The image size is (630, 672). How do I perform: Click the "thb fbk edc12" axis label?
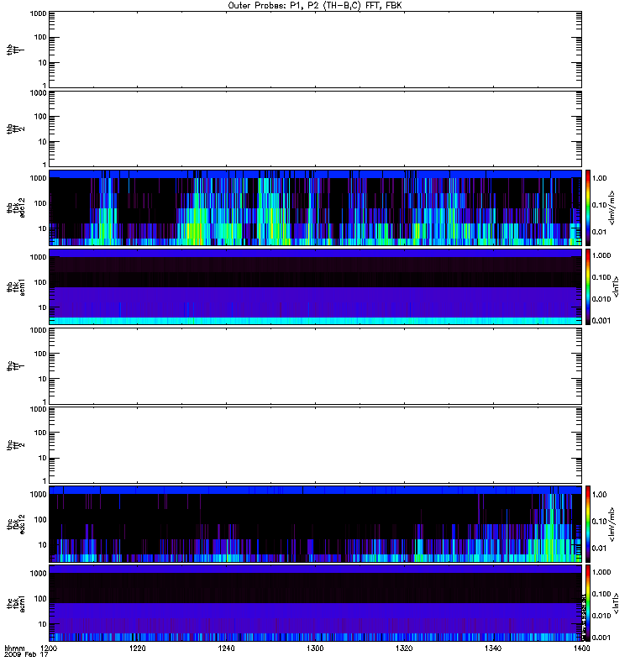15,207
